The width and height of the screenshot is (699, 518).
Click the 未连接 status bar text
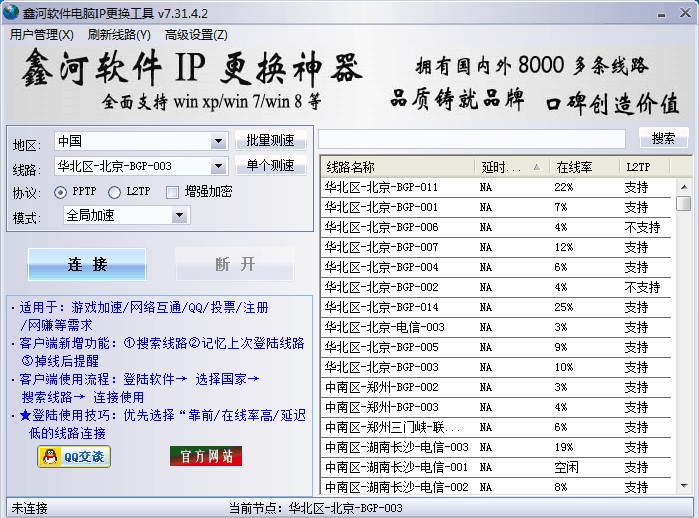29,508
